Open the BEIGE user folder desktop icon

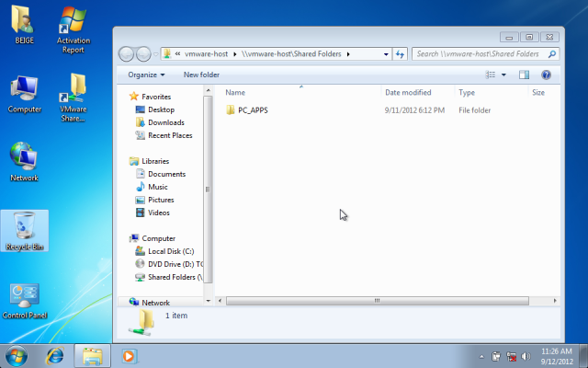[24, 25]
